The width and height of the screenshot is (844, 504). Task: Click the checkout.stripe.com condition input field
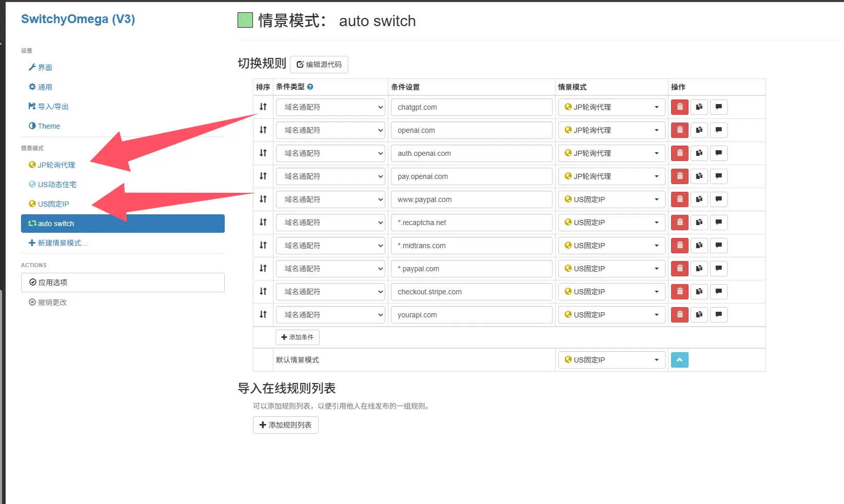tap(472, 292)
